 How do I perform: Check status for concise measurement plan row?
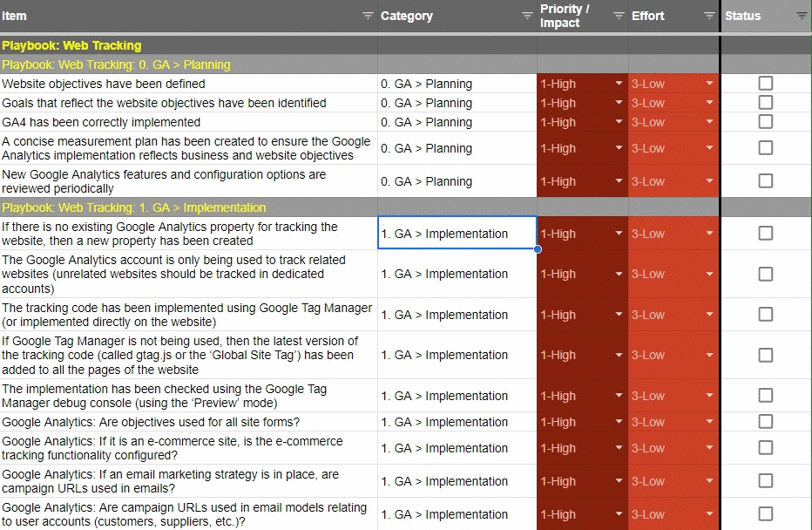pos(766,147)
